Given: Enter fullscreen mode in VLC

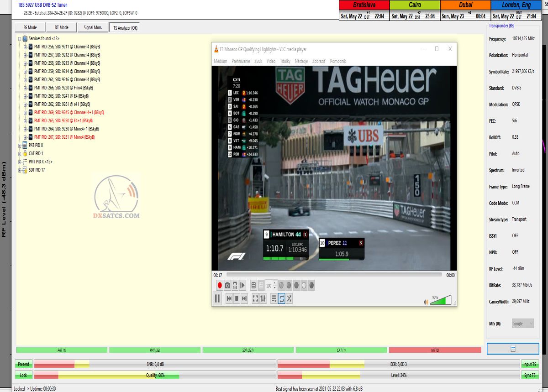Looking at the screenshot, I should coord(255,298).
